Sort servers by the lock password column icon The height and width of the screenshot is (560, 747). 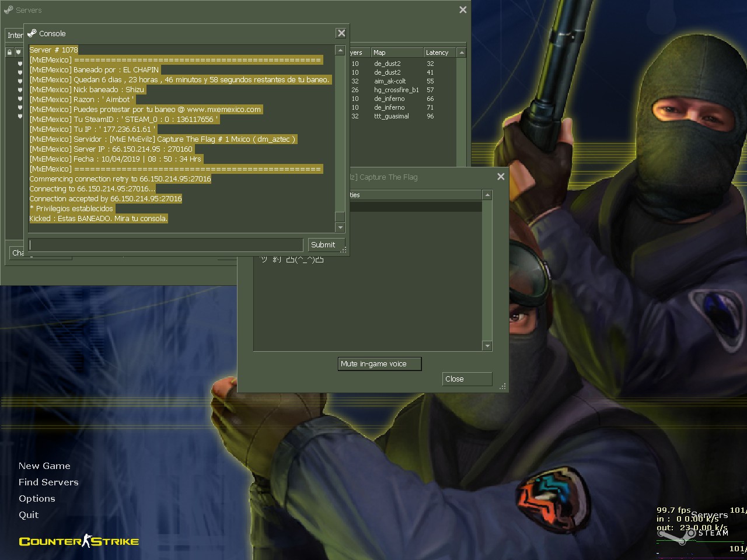[x=9, y=52]
